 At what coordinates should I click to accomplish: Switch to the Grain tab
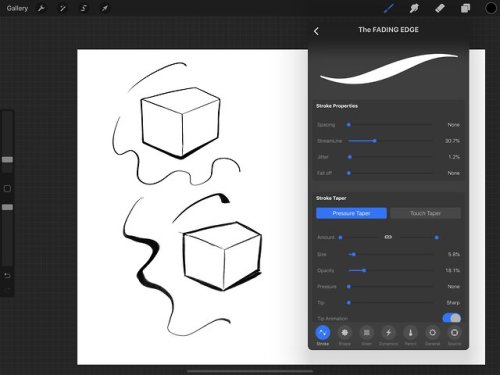coord(366,335)
